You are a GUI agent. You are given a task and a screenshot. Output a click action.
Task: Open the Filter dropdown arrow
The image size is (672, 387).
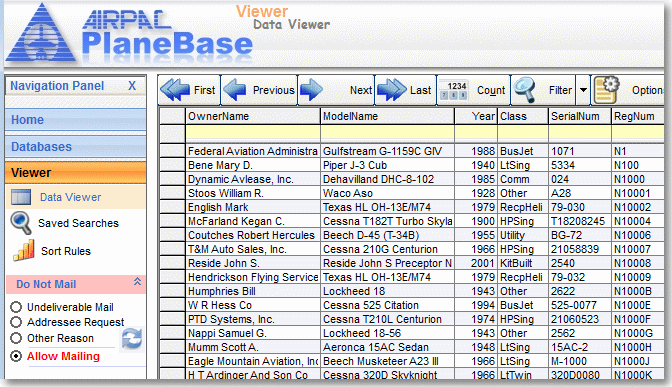(x=583, y=90)
